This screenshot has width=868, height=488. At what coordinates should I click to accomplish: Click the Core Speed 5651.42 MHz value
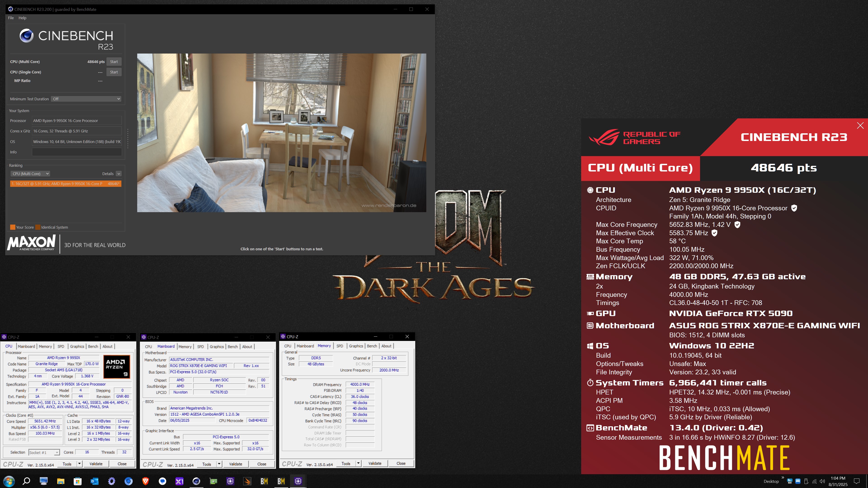pyautogui.click(x=45, y=421)
